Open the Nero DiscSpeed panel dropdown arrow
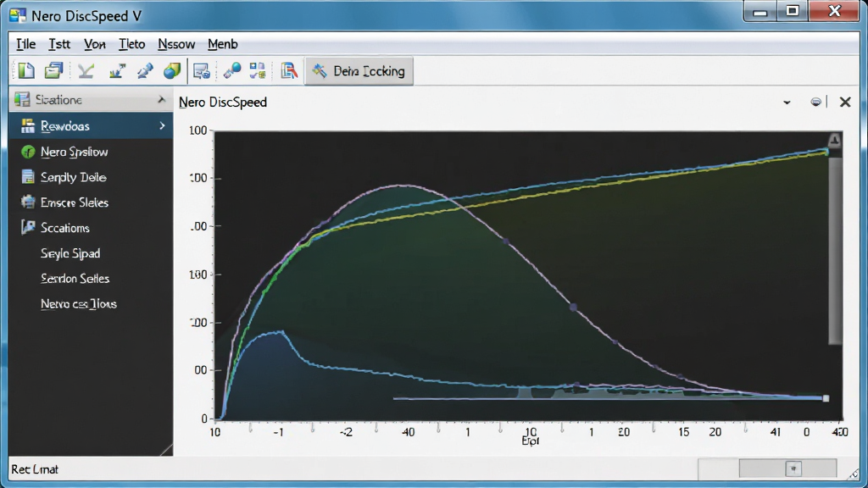 (787, 103)
